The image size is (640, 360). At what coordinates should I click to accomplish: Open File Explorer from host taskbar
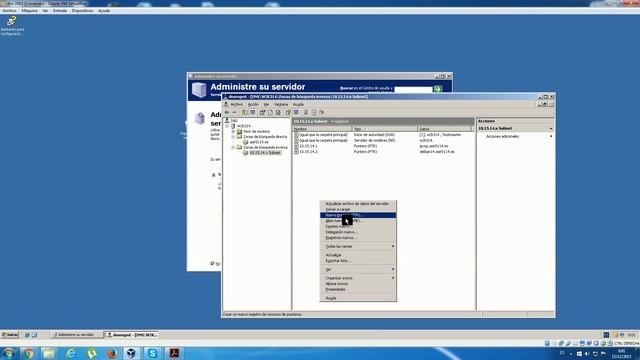(x=49, y=353)
